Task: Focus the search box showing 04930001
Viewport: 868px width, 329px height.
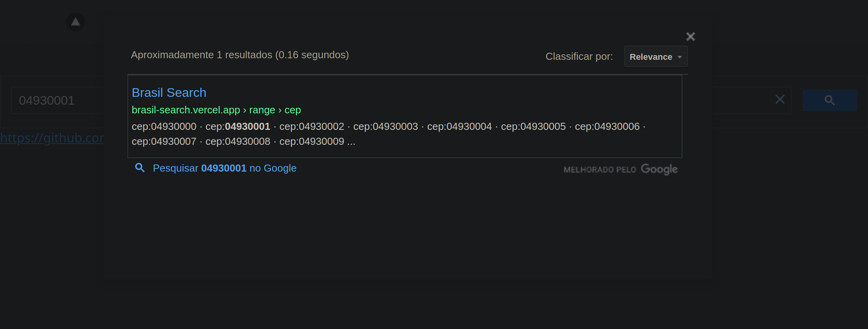Action: (47, 100)
